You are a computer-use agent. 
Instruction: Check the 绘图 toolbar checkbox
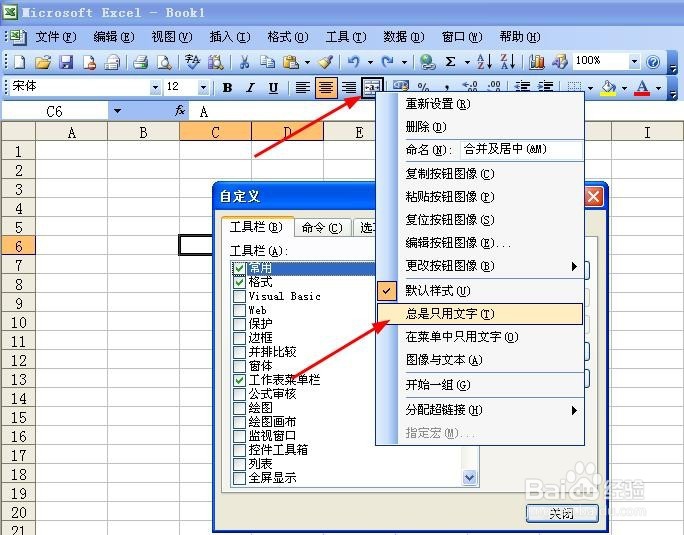tap(239, 408)
